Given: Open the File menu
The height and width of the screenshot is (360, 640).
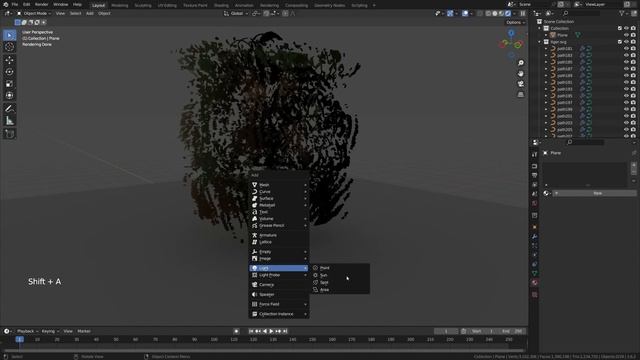Looking at the screenshot, I should click(x=15, y=4).
